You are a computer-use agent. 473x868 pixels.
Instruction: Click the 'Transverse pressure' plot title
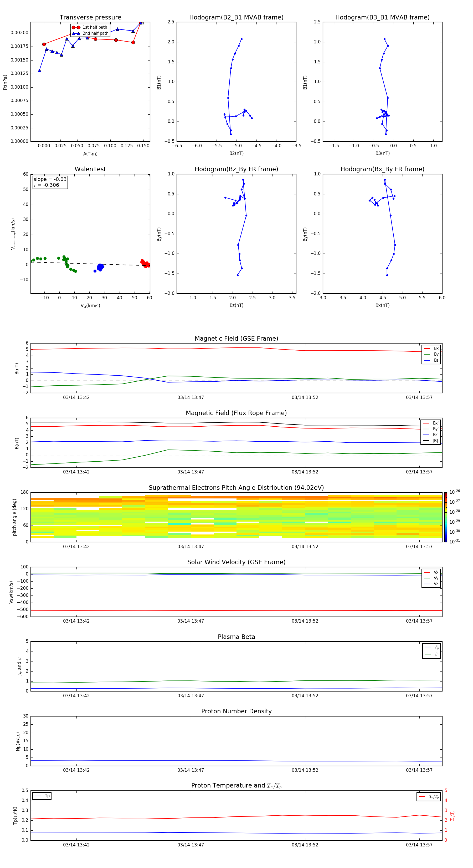(x=90, y=18)
